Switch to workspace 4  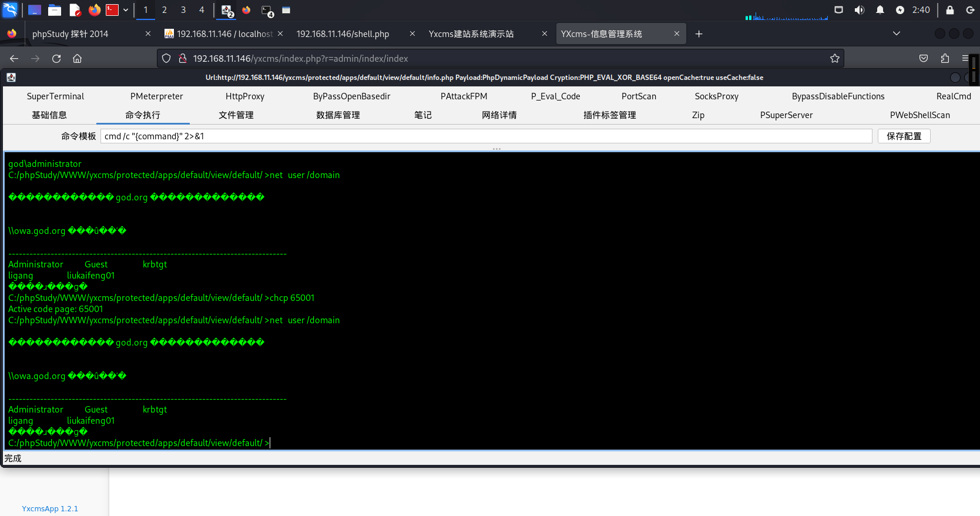click(x=202, y=10)
